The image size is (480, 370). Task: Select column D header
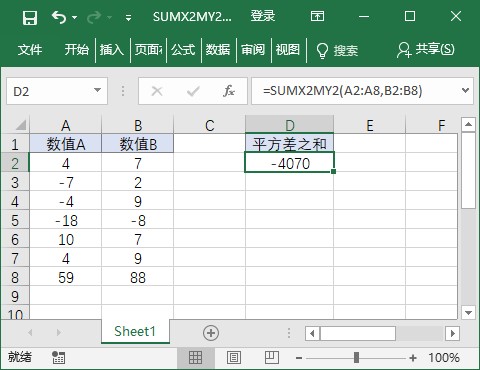pyautogui.click(x=290, y=125)
